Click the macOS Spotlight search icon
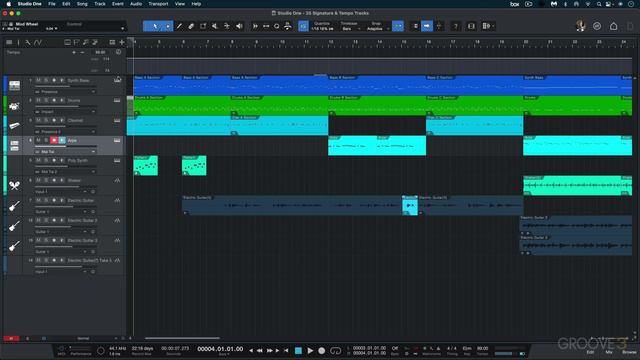 coord(598,4)
